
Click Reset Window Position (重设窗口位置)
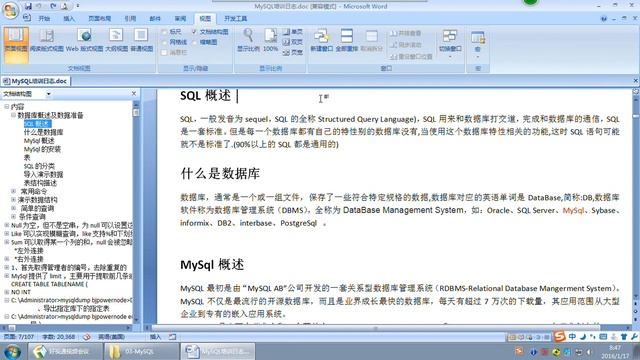click(x=411, y=56)
